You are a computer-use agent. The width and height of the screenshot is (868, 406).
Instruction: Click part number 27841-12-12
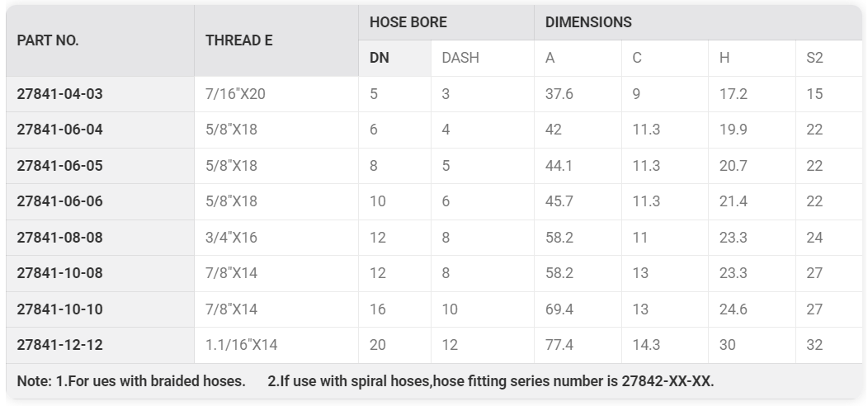pos(59,345)
